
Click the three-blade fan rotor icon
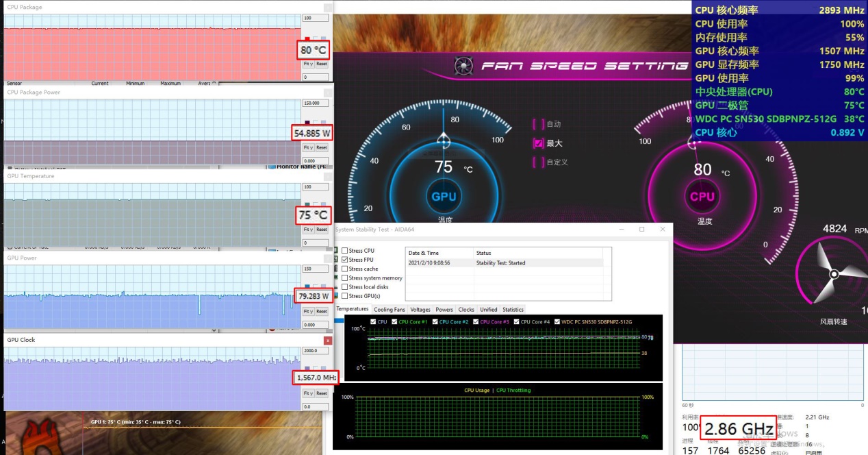coord(833,275)
